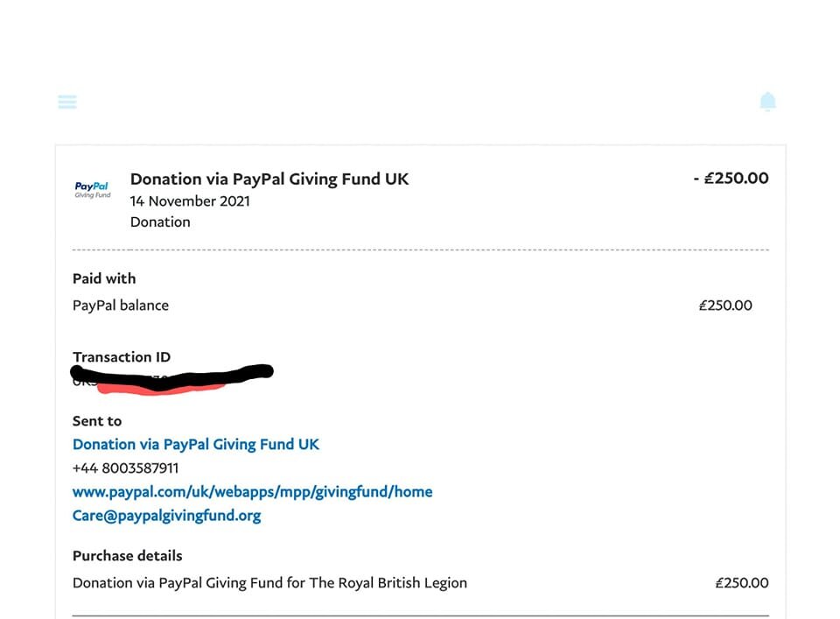Image resolution: width=840 pixels, height=619 pixels.
Task: Click the - £250.00 total amount
Action: [731, 178]
